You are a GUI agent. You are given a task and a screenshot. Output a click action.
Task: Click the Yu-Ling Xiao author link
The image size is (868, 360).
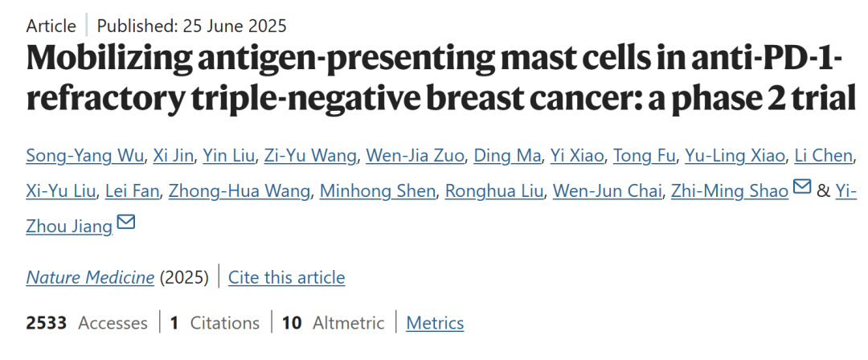[735, 156]
